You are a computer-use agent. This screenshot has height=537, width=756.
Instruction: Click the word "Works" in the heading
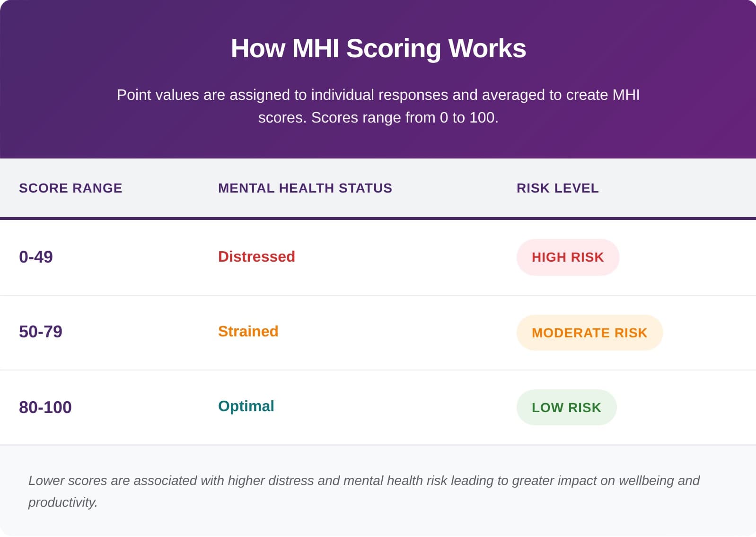[487, 48]
